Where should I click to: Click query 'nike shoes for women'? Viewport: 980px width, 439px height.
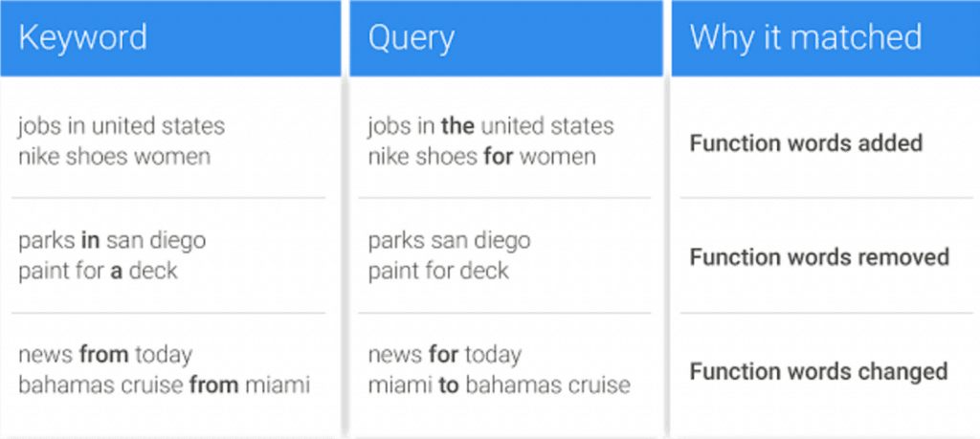[x=481, y=157]
